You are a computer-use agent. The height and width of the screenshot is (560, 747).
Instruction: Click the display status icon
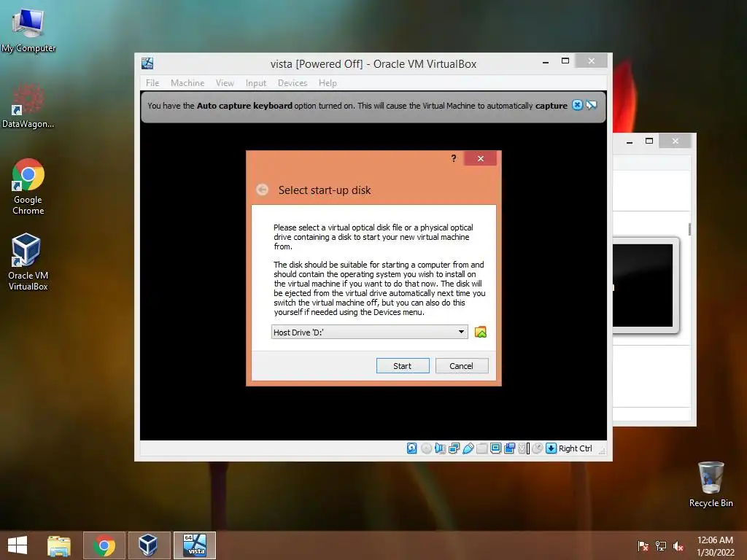[x=495, y=448]
